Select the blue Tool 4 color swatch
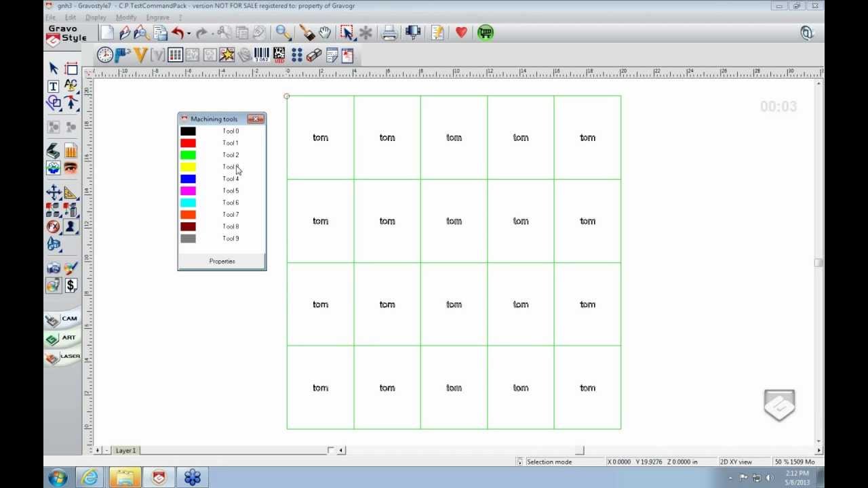Image resolution: width=868 pixels, height=488 pixels. (188, 179)
